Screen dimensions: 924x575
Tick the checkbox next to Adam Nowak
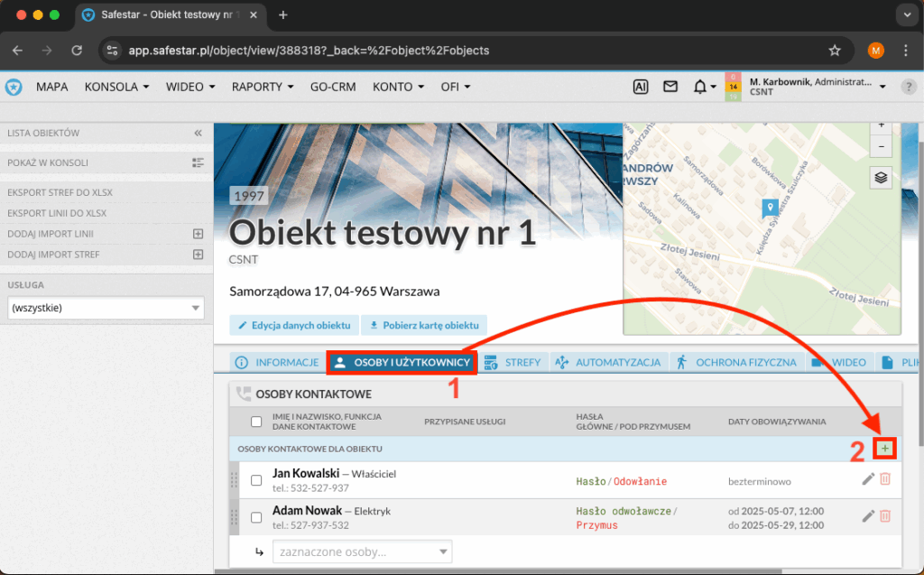(256, 517)
